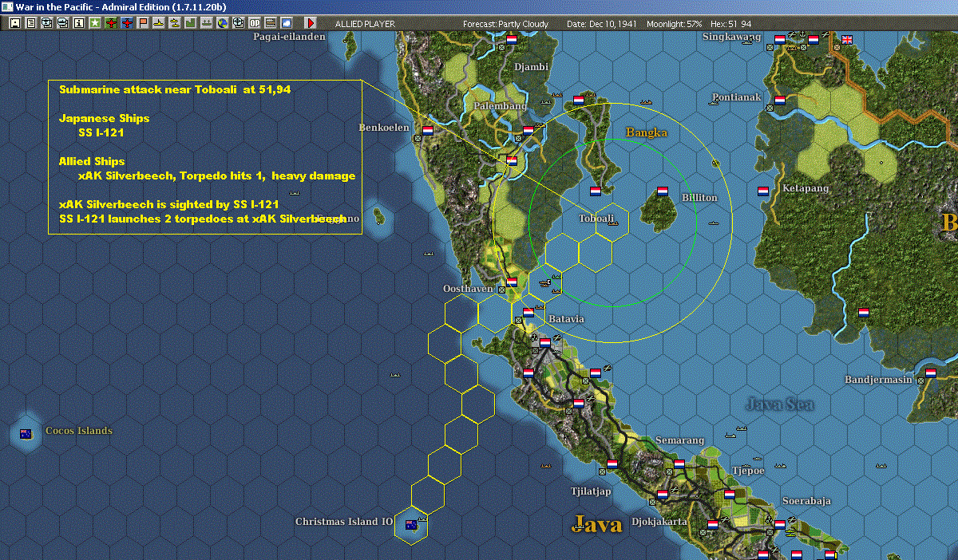Click the Soerabaja city label
The height and width of the screenshot is (560, 958).
(806, 501)
